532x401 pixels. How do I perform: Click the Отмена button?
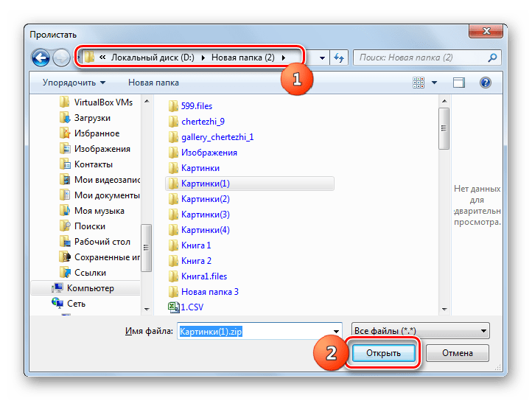click(458, 353)
